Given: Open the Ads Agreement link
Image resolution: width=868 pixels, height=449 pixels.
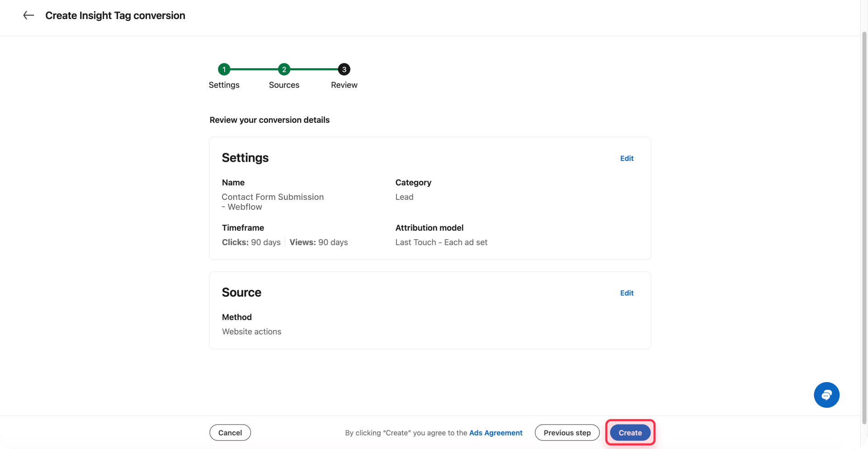Looking at the screenshot, I should (495, 433).
